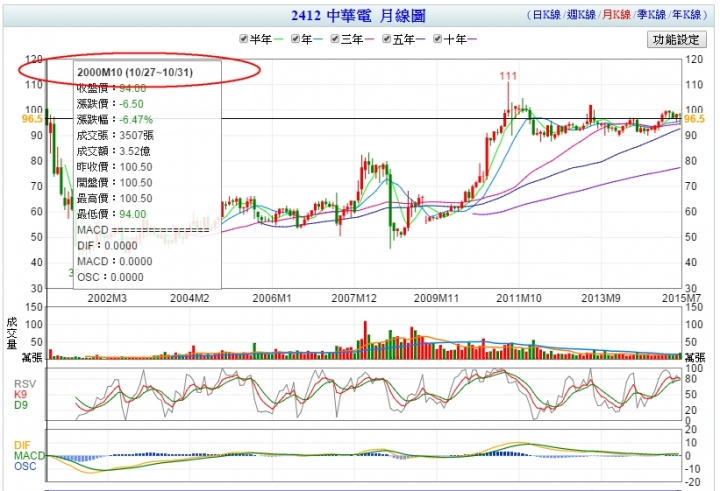Click the 2011M10 date axis label

point(519,298)
